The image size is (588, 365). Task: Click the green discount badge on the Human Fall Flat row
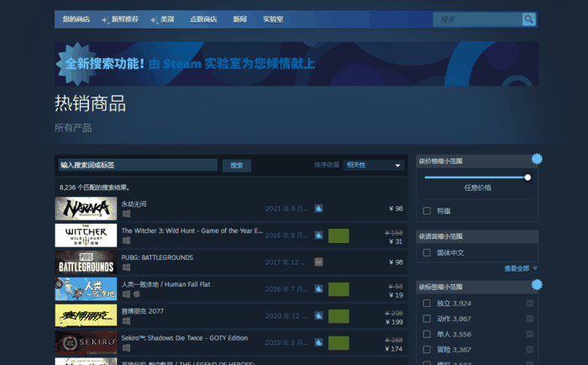[339, 289]
